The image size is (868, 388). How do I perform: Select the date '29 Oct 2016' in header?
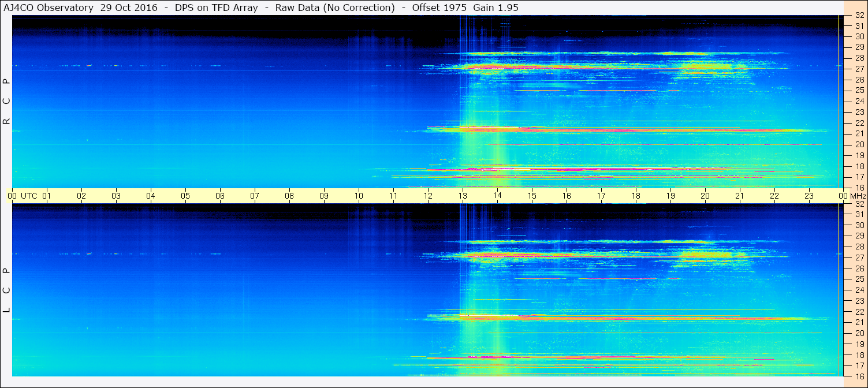click(129, 8)
